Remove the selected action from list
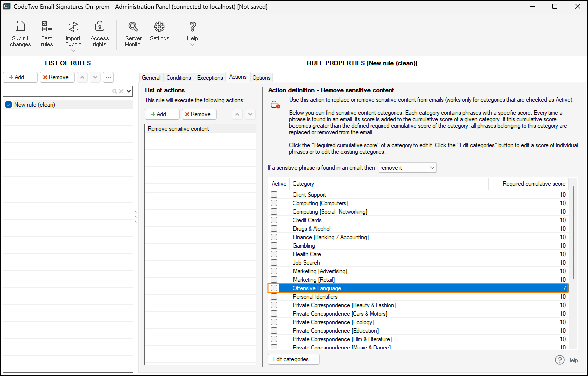The width and height of the screenshot is (588, 376). 199,114
